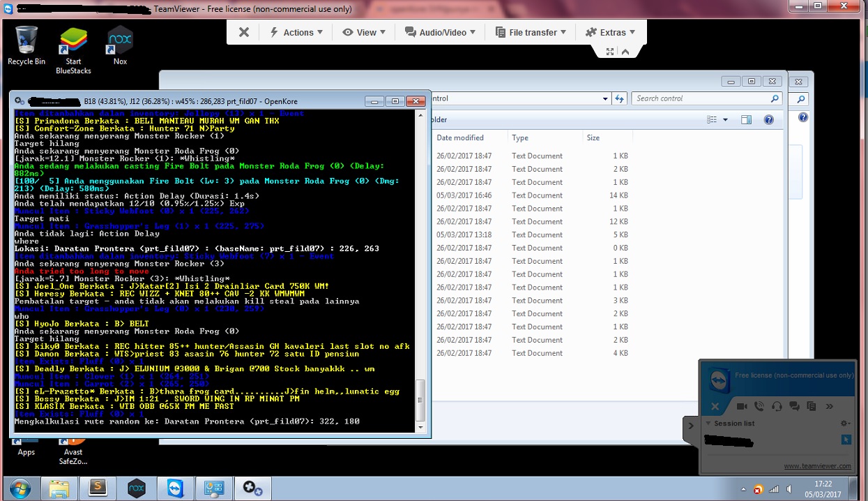Open the www.teamviewer.com link
Image resolution: width=868 pixels, height=501 pixels.
pyautogui.click(x=817, y=466)
